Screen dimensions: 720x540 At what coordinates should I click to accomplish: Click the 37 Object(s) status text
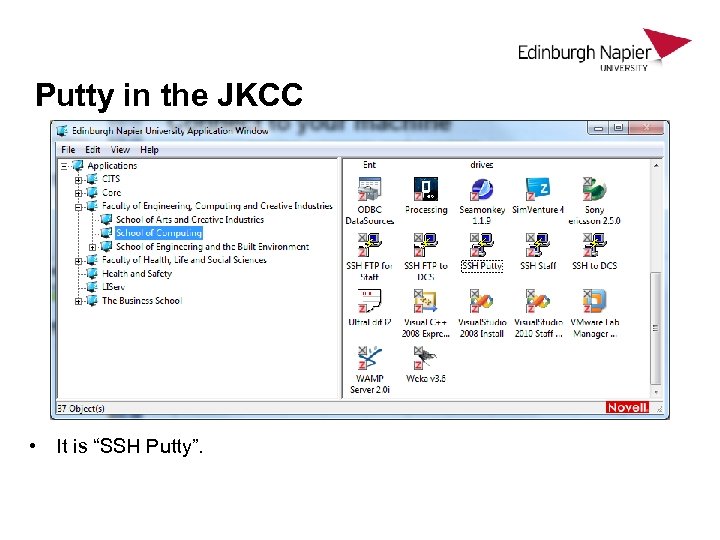81,408
